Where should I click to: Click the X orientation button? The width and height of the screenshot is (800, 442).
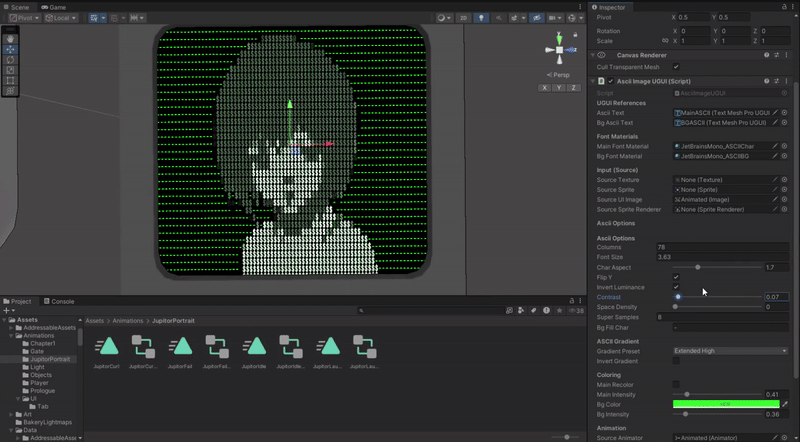point(545,88)
